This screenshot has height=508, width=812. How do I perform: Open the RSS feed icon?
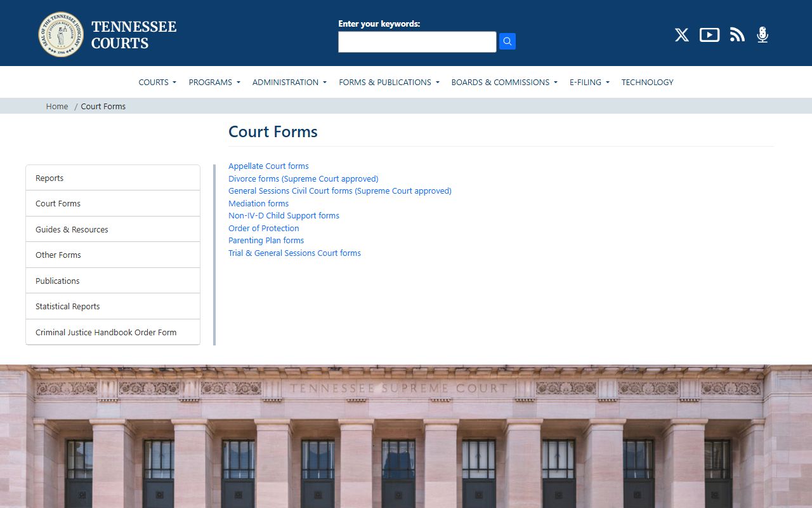click(737, 35)
